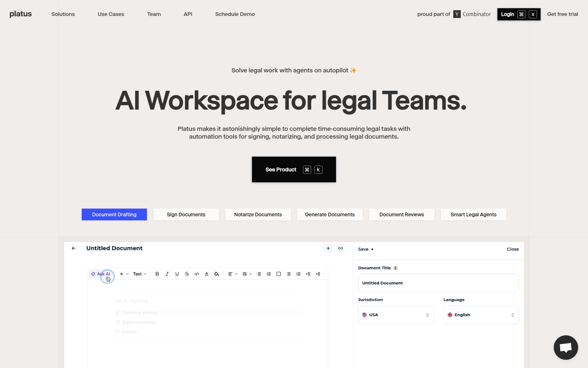Apply strikethrough formatting
The width and height of the screenshot is (588, 368).
click(187, 274)
